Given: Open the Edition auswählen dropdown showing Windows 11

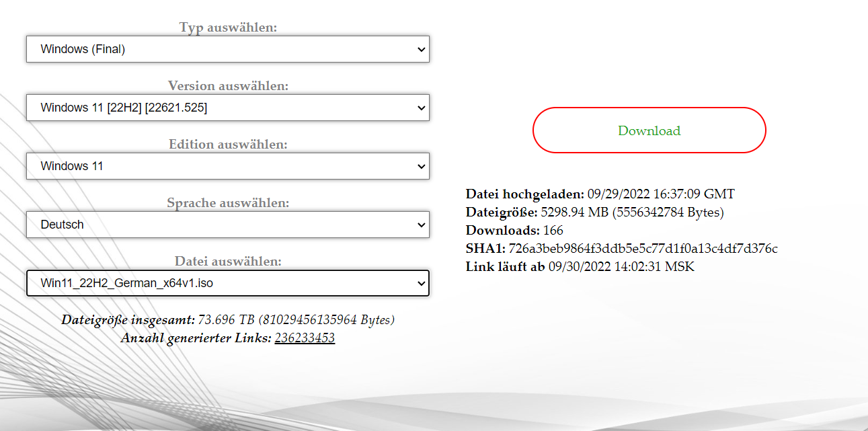Looking at the screenshot, I should point(228,166).
